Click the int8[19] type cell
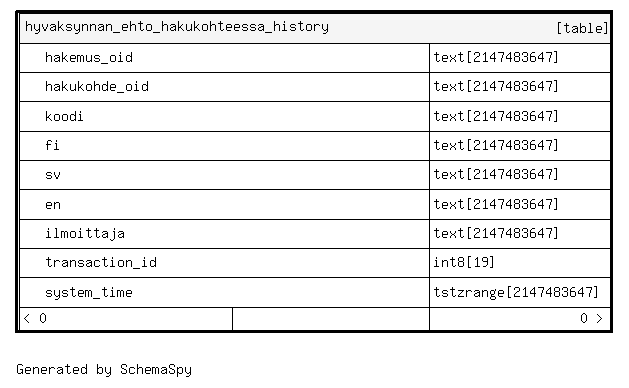 (x=520, y=263)
